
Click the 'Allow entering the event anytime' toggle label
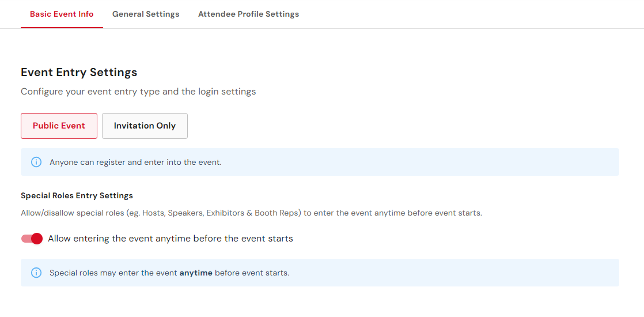pyautogui.click(x=170, y=239)
